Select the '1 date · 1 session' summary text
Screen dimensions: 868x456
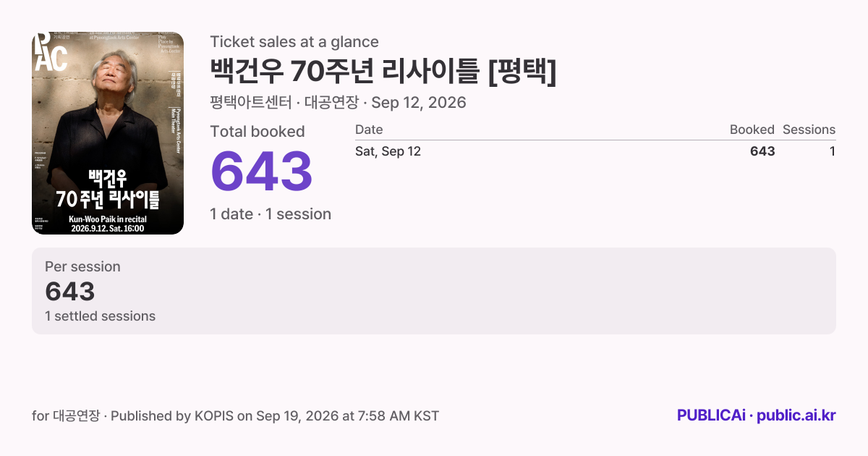click(271, 214)
